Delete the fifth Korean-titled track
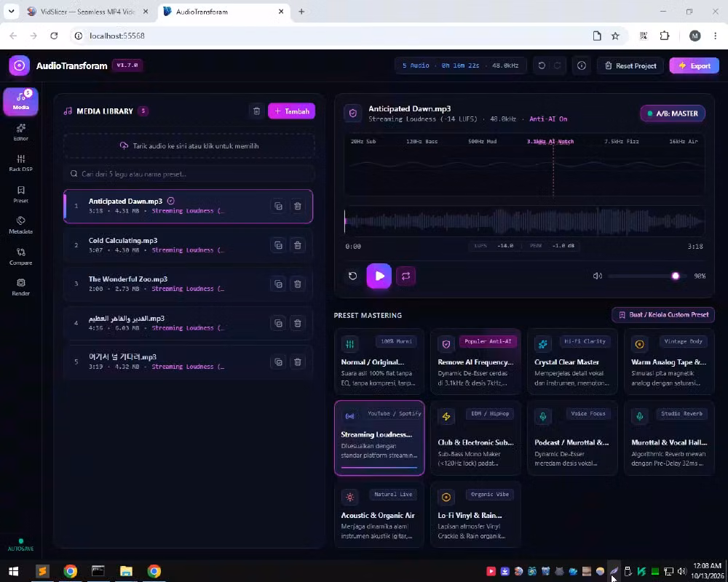This screenshot has height=582, width=728. tap(298, 362)
